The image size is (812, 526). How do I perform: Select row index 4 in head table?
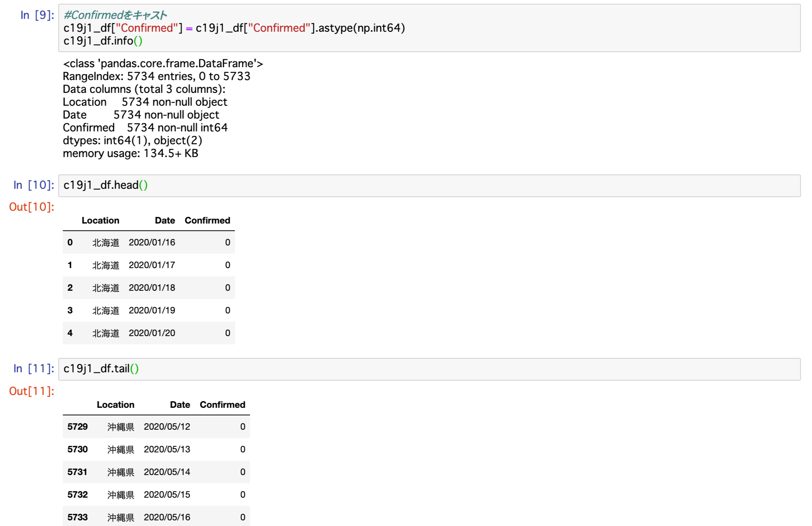70,333
